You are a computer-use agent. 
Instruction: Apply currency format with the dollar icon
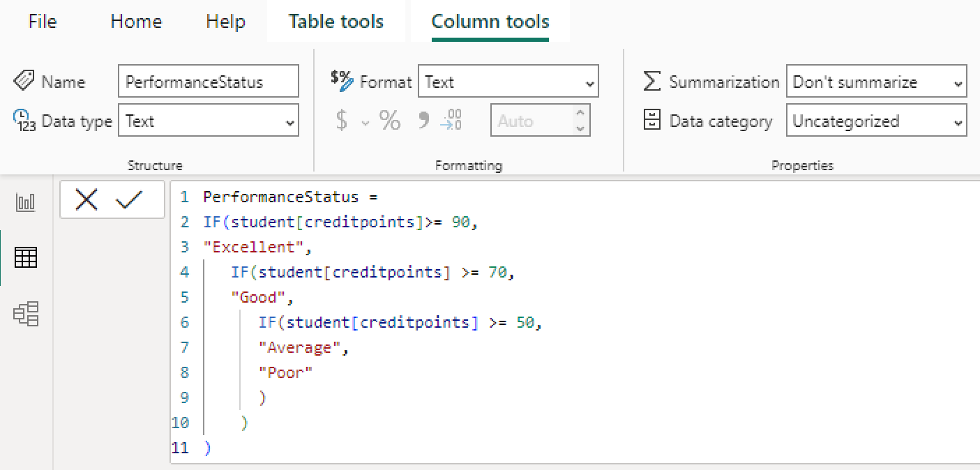coord(341,121)
